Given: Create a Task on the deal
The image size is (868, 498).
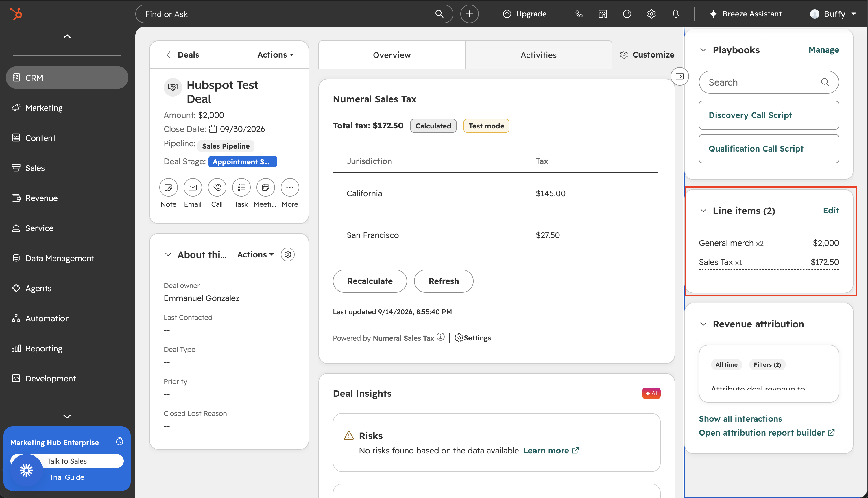Looking at the screenshot, I should click(241, 187).
